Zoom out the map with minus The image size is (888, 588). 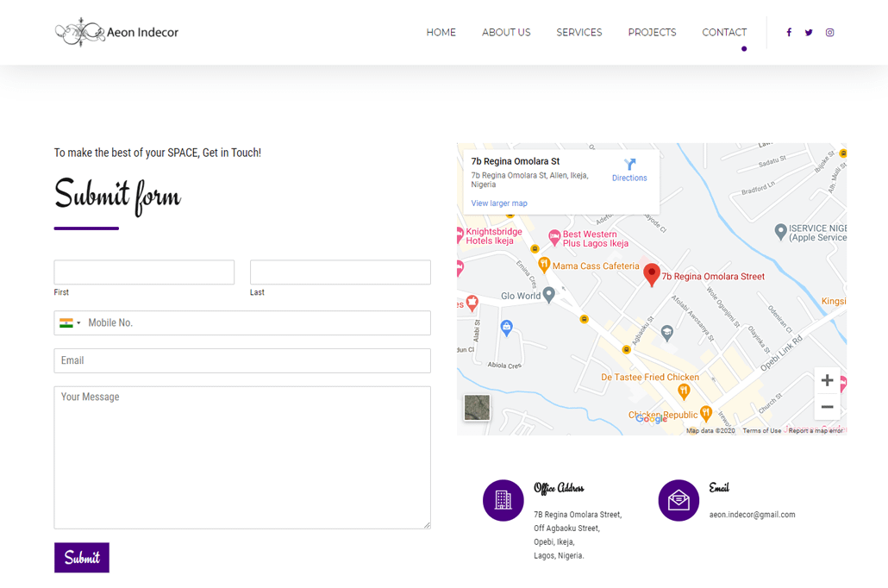pyautogui.click(x=827, y=407)
